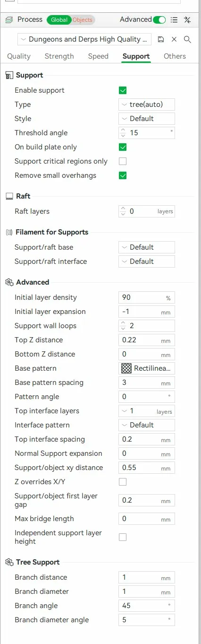
Task: Click the X icon beside preset name
Action: click(x=174, y=39)
